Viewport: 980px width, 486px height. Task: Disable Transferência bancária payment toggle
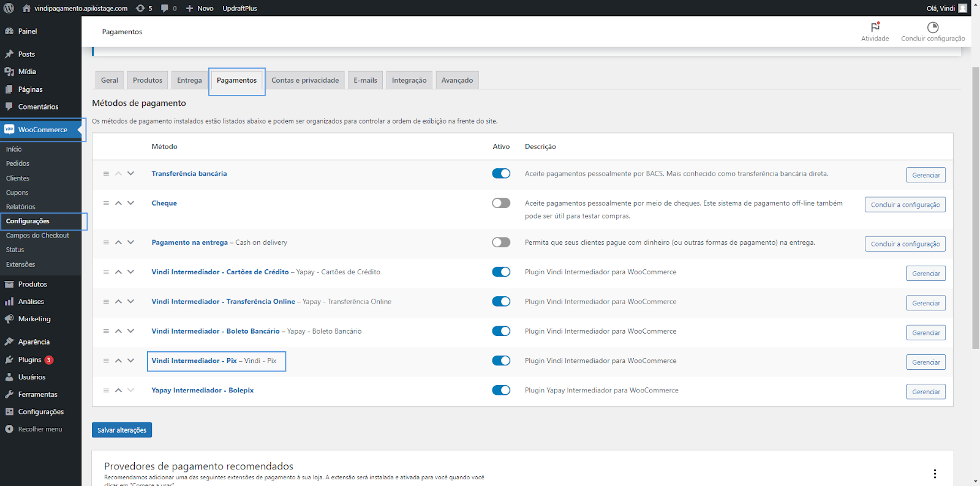tap(501, 173)
